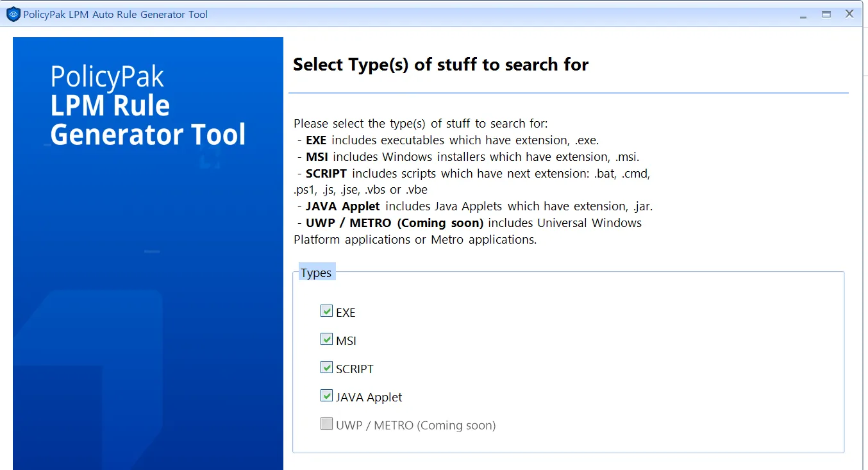
Task: Click the disabled UWP / METRO checkbox
Action: click(x=327, y=424)
